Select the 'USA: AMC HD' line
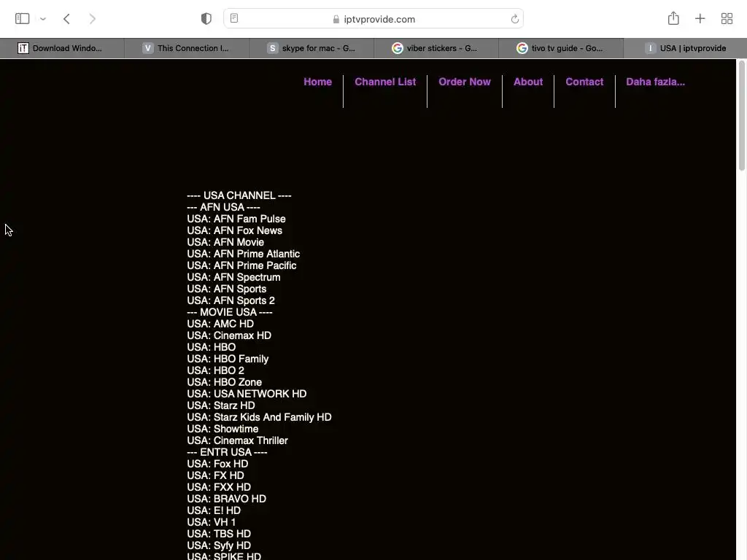Viewport: 747px width, 560px height. click(220, 324)
